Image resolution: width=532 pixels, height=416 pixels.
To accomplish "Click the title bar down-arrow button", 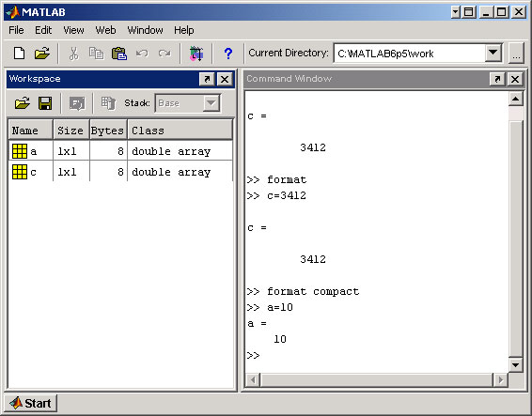I will (x=456, y=12).
